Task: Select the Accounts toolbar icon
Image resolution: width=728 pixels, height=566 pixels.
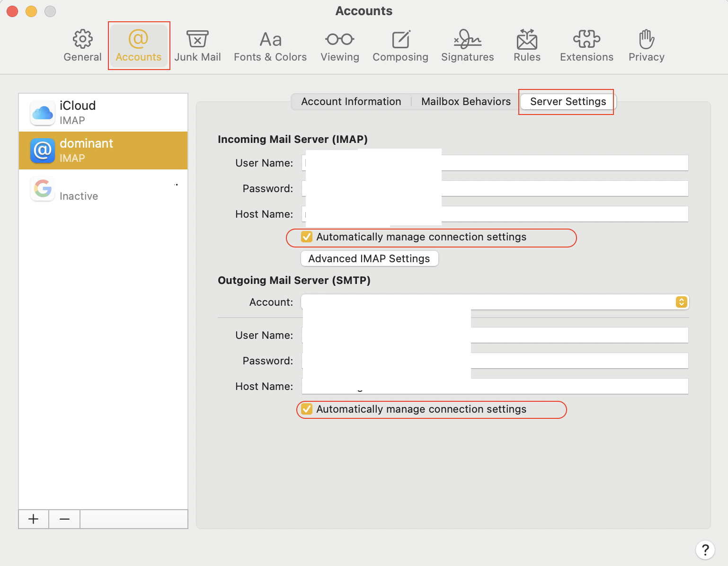Action: (x=139, y=46)
